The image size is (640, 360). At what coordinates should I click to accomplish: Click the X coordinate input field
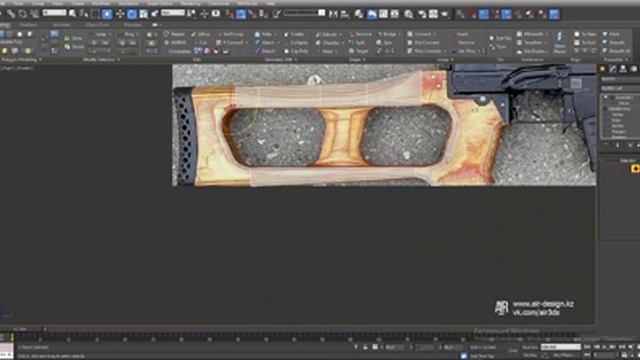(394, 347)
